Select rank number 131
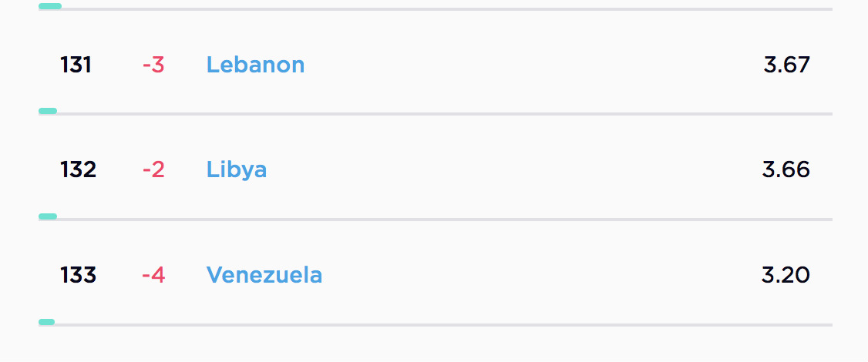 [x=76, y=65]
